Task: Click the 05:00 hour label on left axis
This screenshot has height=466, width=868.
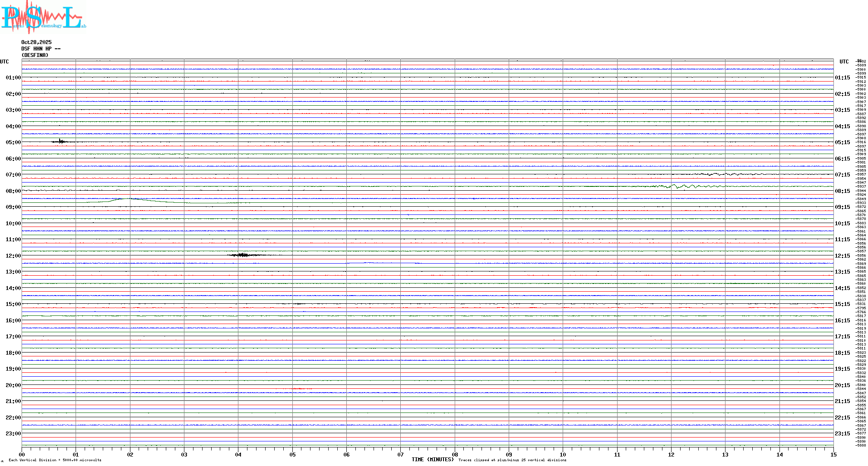Action: tap(13, 142)
